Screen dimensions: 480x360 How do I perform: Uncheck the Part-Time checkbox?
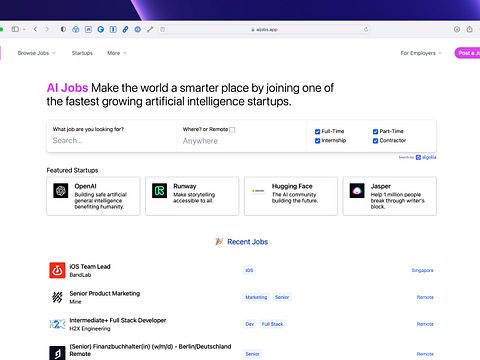tap(375, 131)
